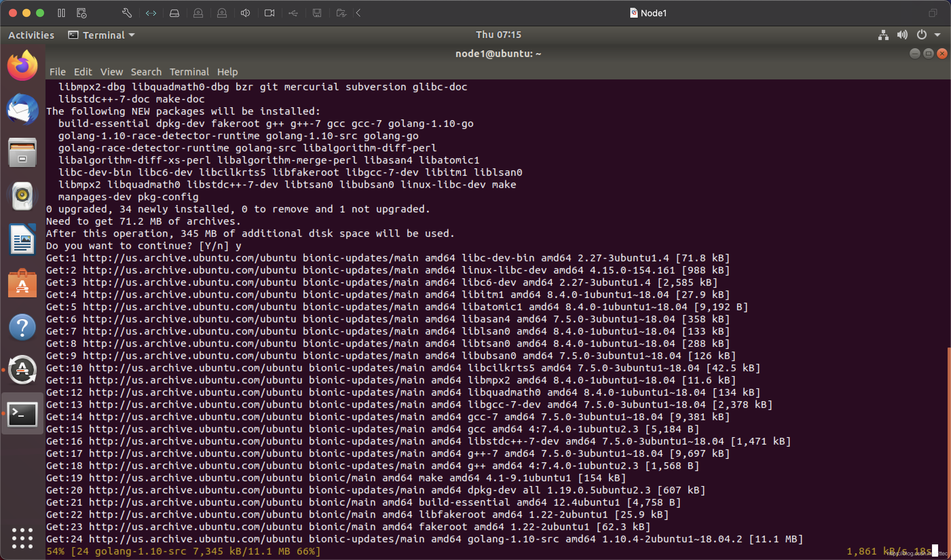Open the Thu 07:15 clock calendar
The image size is (951, 560).
498,35
